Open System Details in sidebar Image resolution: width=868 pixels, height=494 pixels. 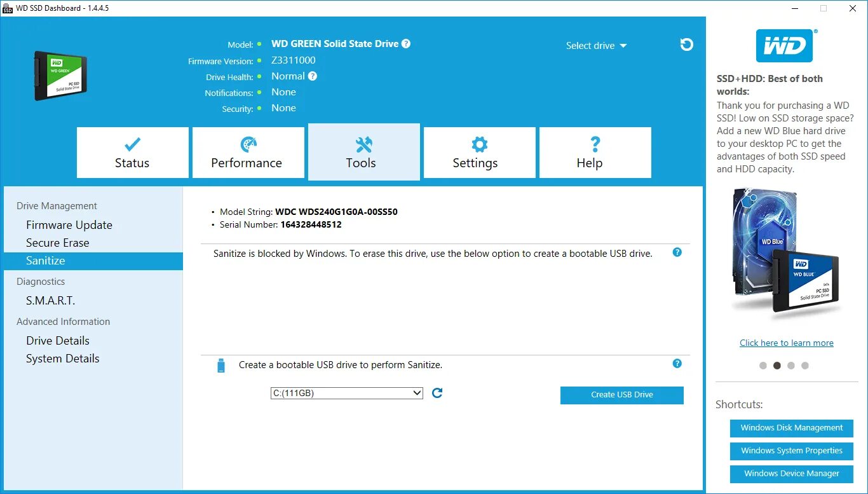[63, 359]
